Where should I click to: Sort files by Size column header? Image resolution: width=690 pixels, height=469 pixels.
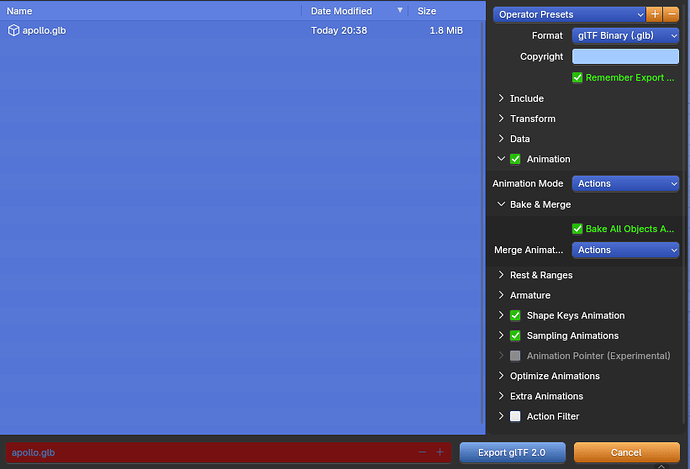(427, 11)
